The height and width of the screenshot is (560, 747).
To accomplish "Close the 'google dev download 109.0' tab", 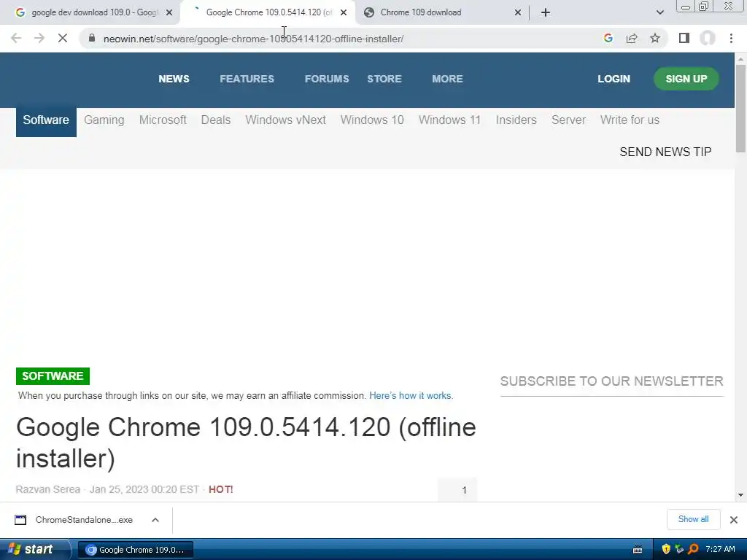I will click(169, 12).
